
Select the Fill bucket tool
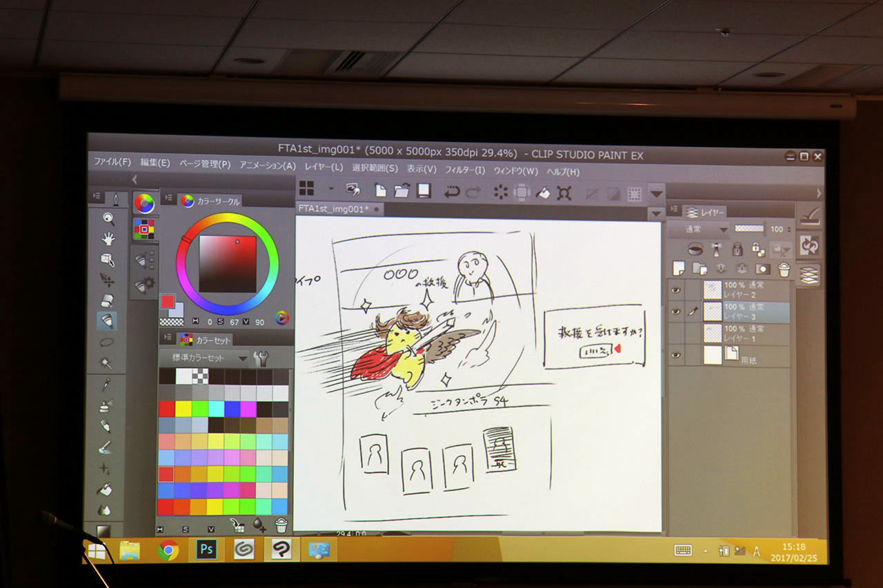click(105, 490)
